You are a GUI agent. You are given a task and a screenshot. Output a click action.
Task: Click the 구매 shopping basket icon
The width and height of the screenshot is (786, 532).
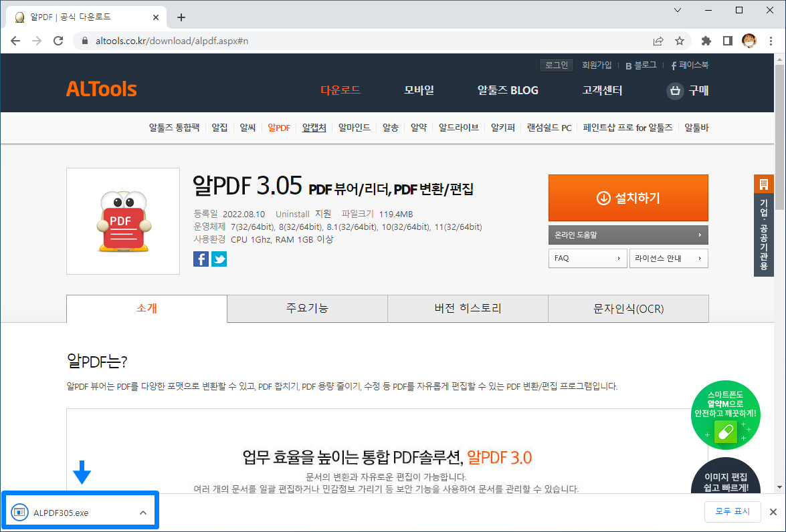675,91
